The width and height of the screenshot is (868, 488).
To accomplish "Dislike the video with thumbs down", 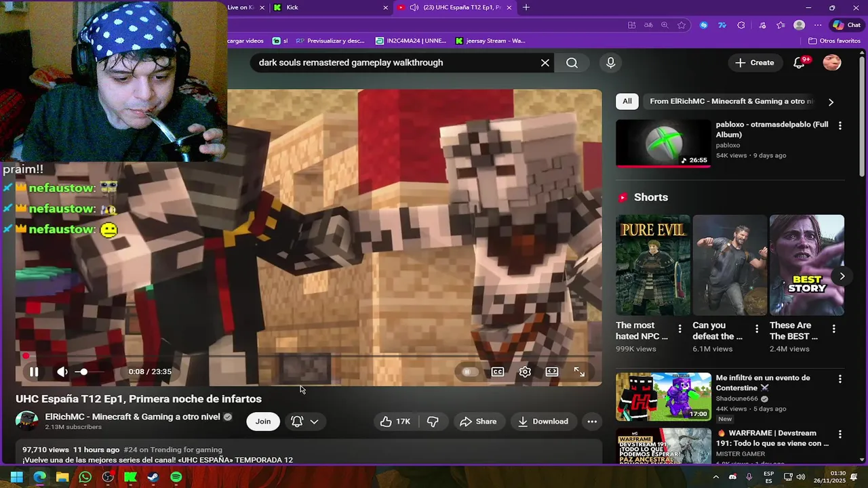I will 433,422.
